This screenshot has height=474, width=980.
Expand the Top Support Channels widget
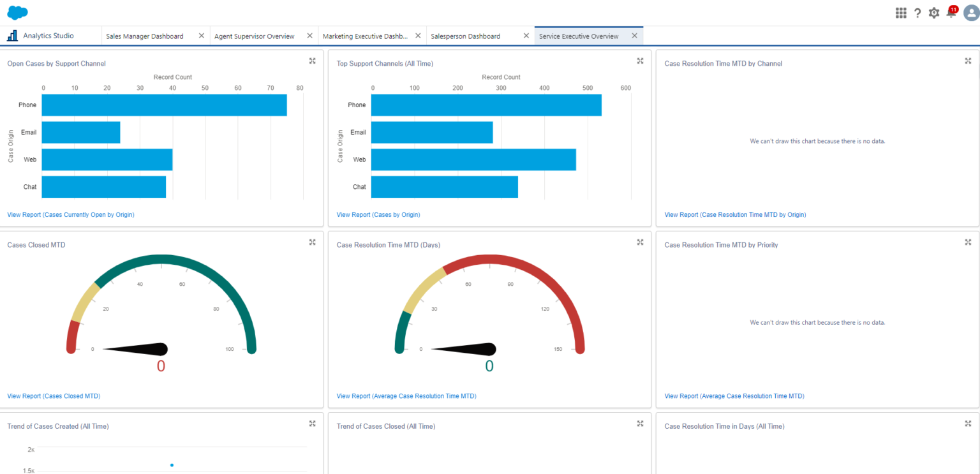point(640,61)
